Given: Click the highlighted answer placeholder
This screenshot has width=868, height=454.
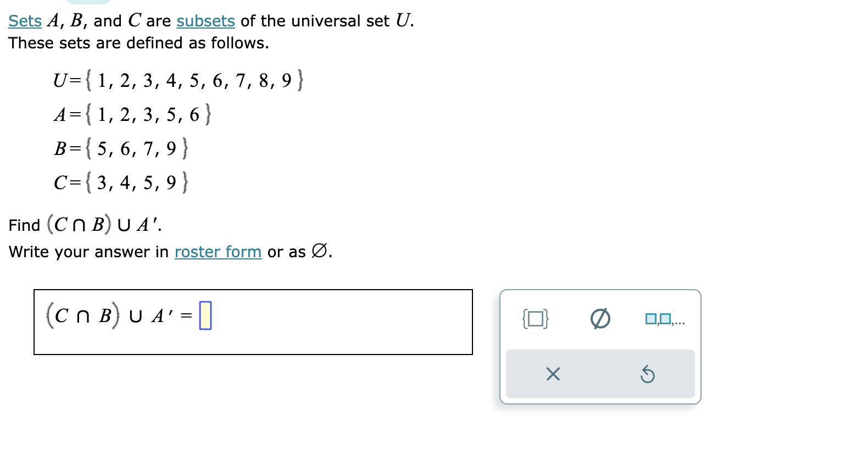Looking at the screenshot, I should (205, 314).
